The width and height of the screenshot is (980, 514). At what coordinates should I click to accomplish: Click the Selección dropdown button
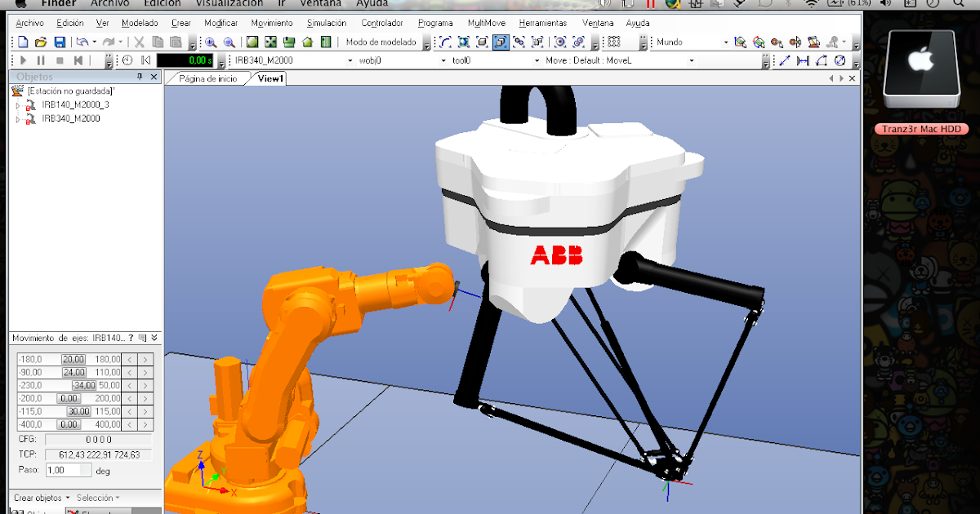97,498
